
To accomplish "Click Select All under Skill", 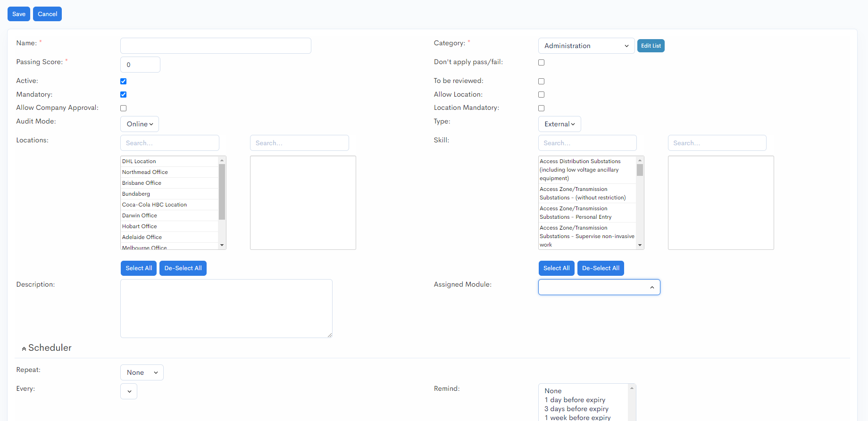I will click(x=557, y=268).
